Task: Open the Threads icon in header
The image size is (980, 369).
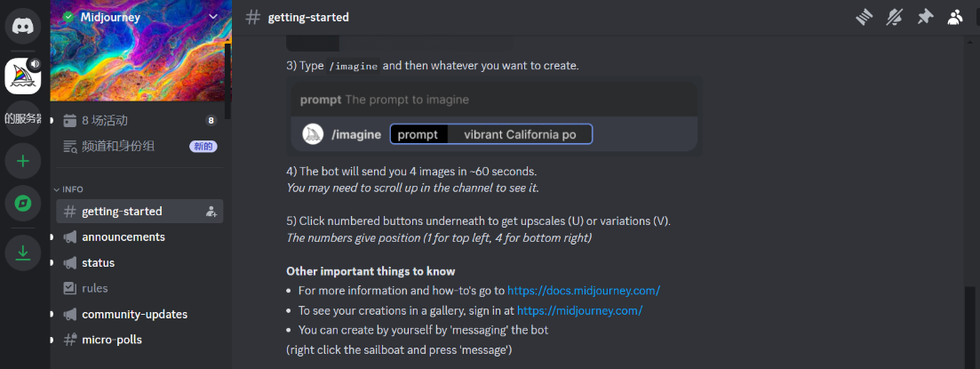Action: [864, 17]
